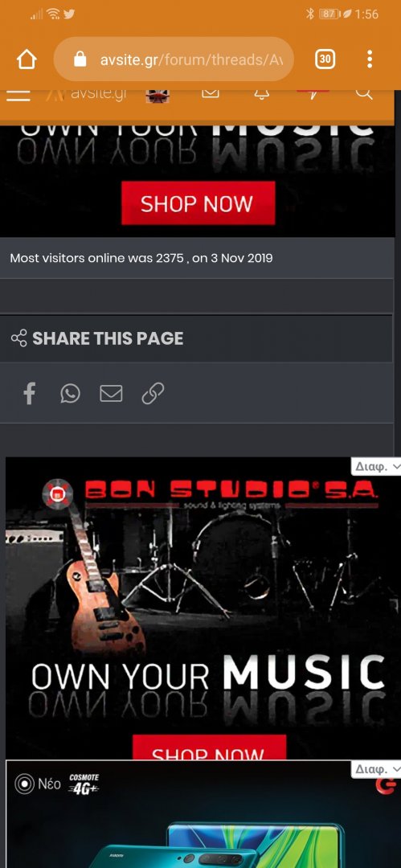Open the browser three-dot menu
401x868 pixels.
(370, 59)
